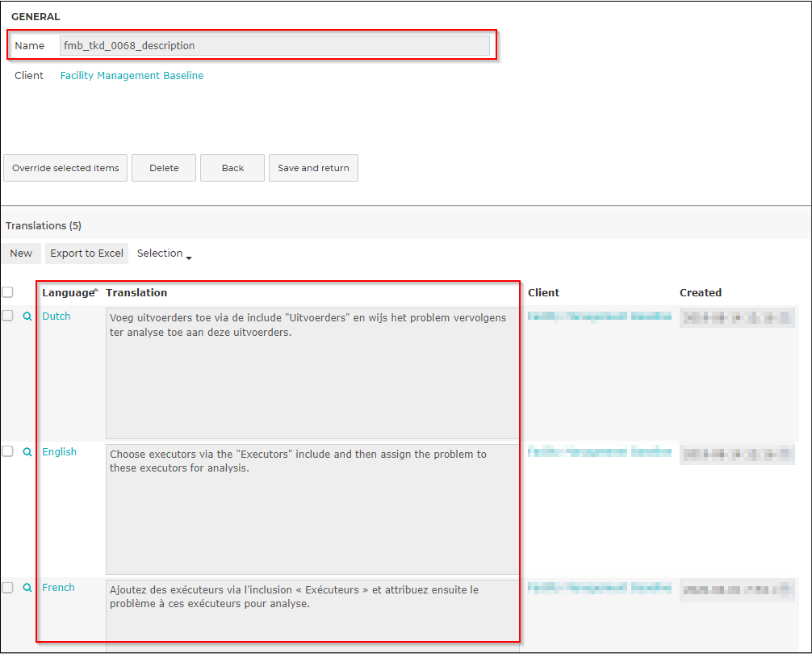
Task: Check the Dutch translation row checkbox
Action: pyautogui.click(x=8, y=316)
